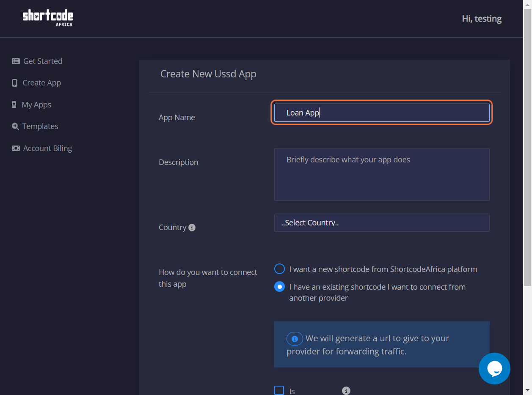
Task: Open the Get Started menu item
Action: pyautogui.click(x=37, y=61)
